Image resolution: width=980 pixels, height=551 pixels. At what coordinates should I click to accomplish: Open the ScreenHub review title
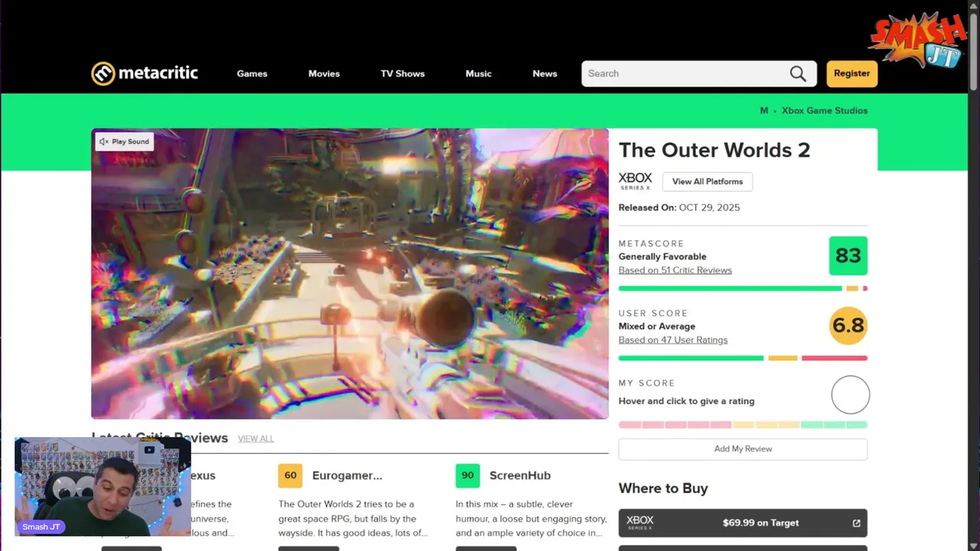pyautogui.click(x=520, y=475)
